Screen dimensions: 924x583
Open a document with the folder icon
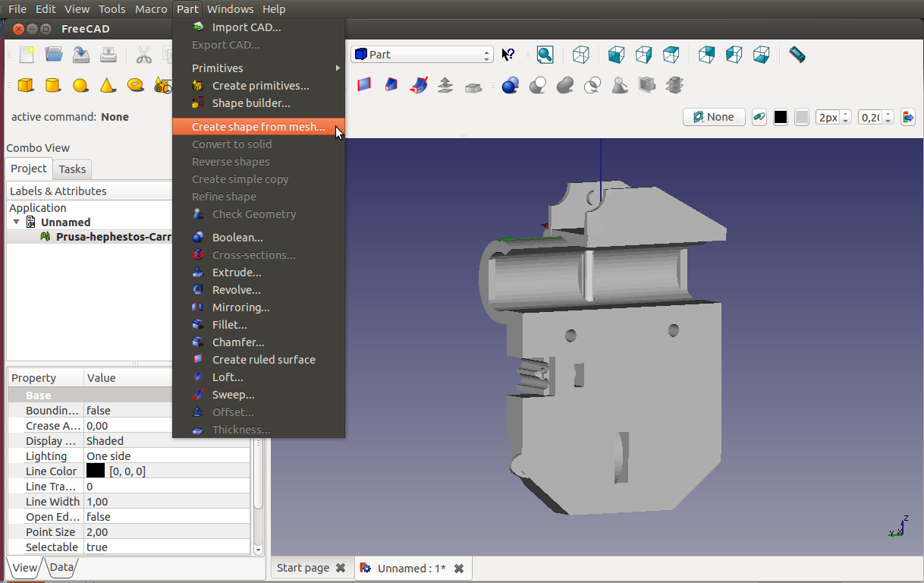pyautogui.click(x=53, y=55)
